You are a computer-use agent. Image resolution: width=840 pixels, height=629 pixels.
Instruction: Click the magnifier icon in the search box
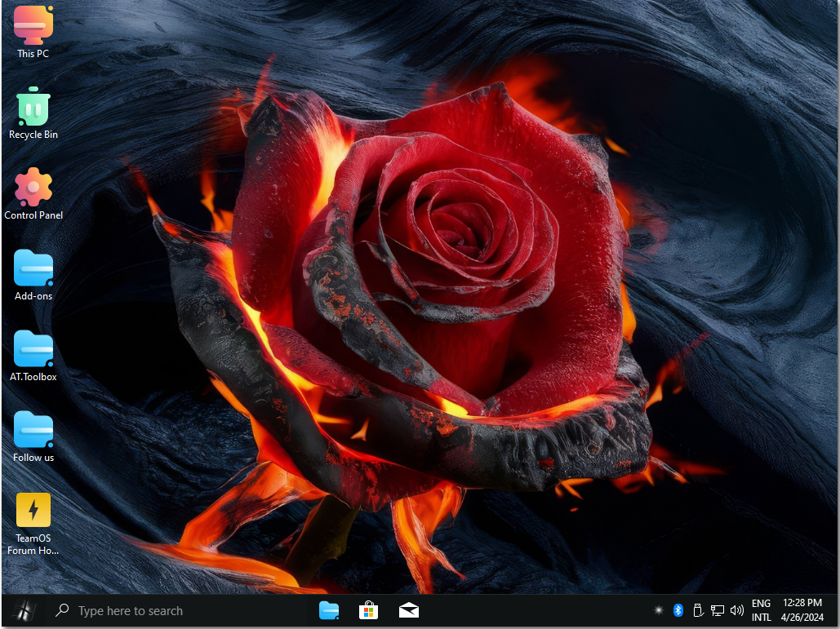[62, 610]
